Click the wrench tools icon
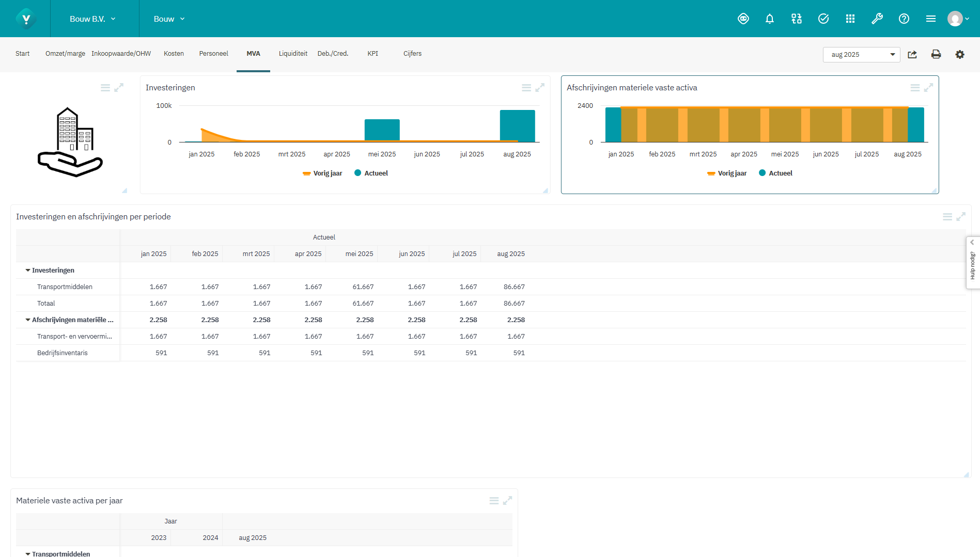The height and width of the screenshot is (557, 980). [x=877, y=19]
